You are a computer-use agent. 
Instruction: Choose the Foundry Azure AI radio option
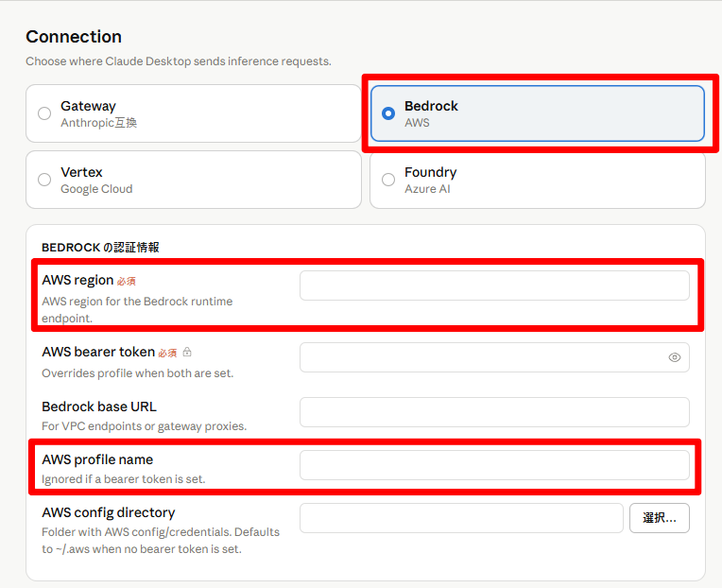[538, 180]
